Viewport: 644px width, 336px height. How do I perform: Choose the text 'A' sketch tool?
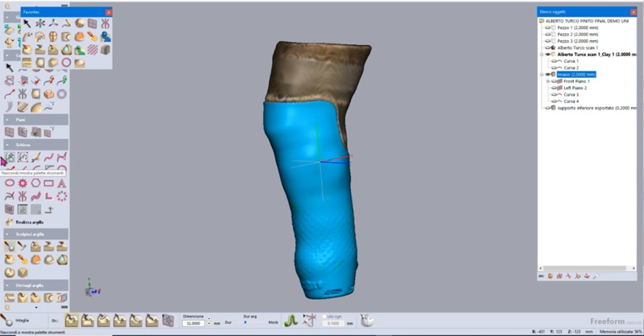(62, 183)
